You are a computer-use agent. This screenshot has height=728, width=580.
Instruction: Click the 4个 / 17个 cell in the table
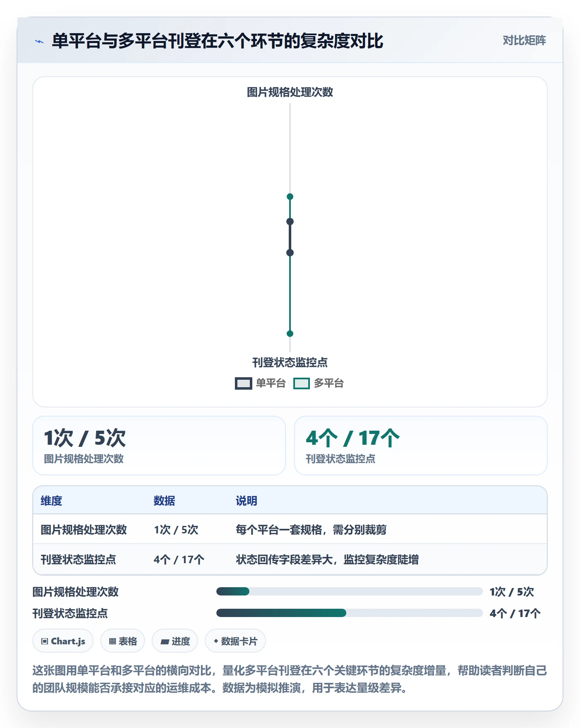pyautogui.click(x=179, y=560)
